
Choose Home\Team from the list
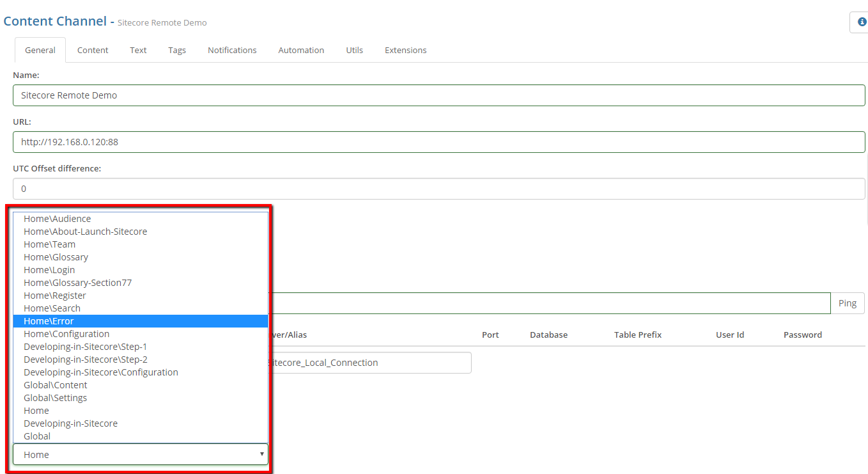(141, 244)
